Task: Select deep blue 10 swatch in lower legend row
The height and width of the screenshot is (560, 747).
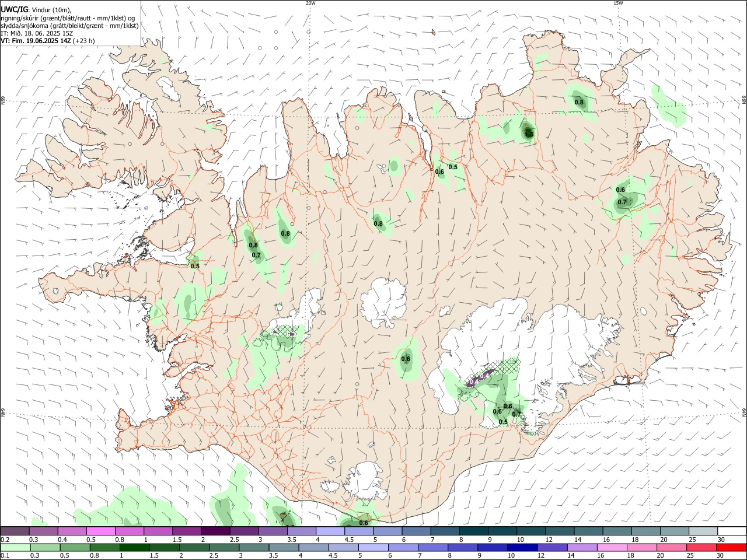Action: click(523, 548)
